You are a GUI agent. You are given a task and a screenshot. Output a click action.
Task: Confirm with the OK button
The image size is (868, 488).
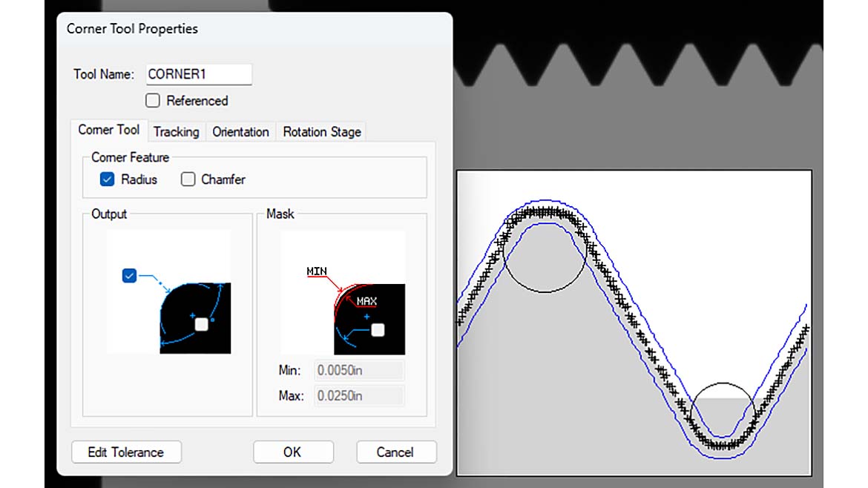click(x=293, y=452)
